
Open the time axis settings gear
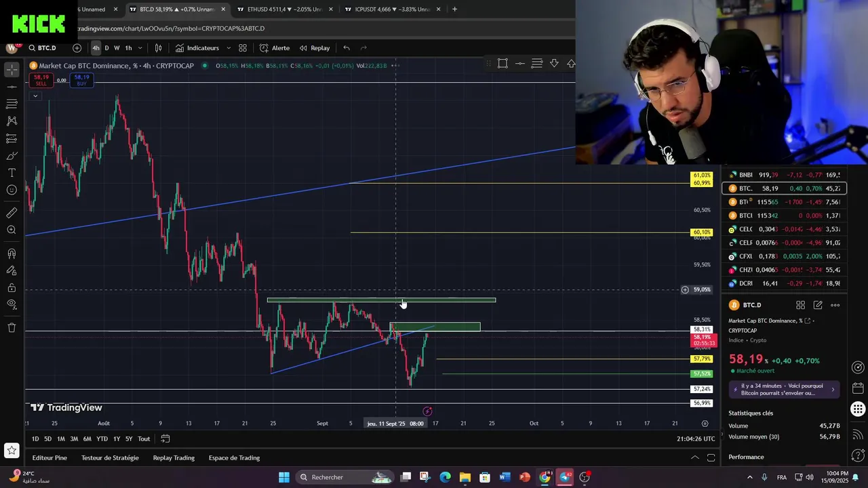(705, 424)
